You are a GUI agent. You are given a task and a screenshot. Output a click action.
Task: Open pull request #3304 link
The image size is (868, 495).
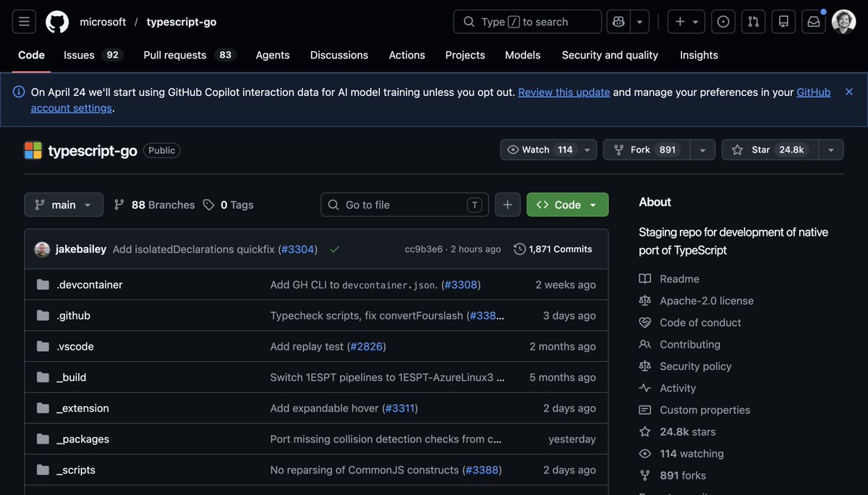[x=298, y=249]
